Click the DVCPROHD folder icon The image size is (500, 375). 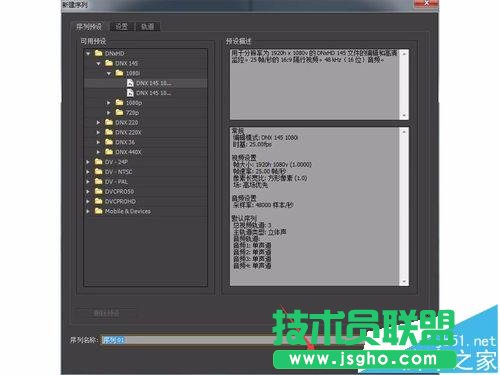99,201
